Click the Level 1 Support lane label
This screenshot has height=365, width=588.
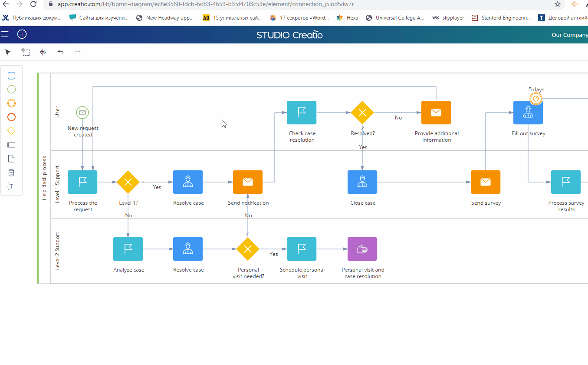tap(57, 184)
